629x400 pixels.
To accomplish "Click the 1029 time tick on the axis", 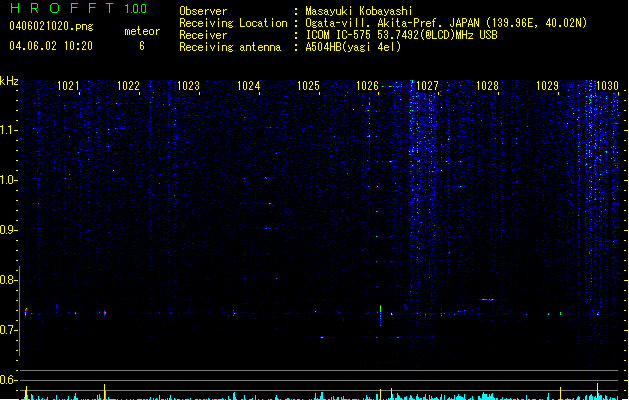I will pyautogui.click(x=547, y=86).
